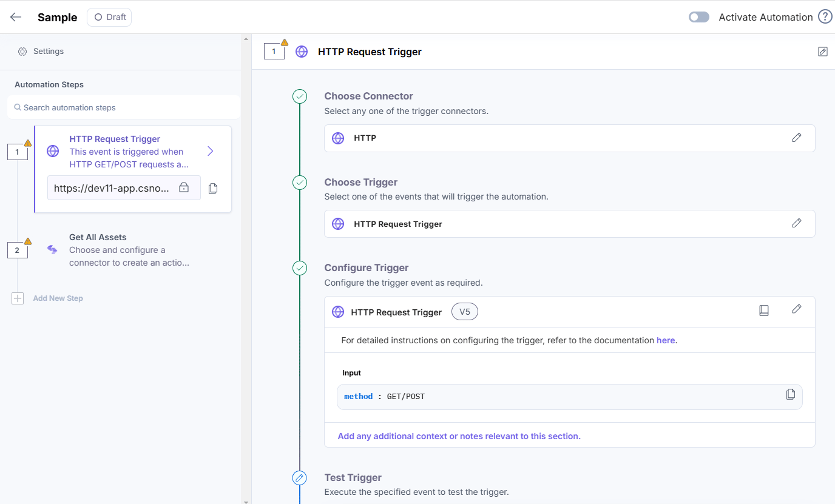Viewport: 835px width, 504px height.
Task: Open the help question mark icon
Action: [825, 17]
